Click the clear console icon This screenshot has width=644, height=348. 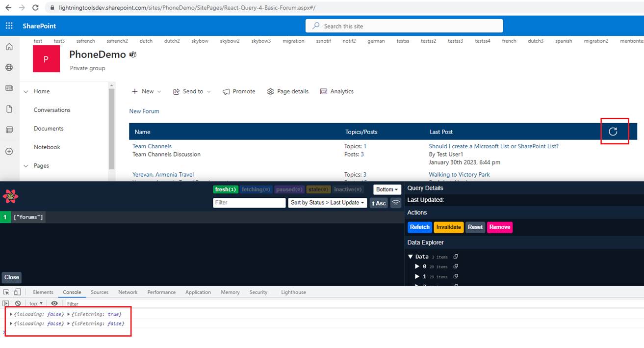[18, 304]
